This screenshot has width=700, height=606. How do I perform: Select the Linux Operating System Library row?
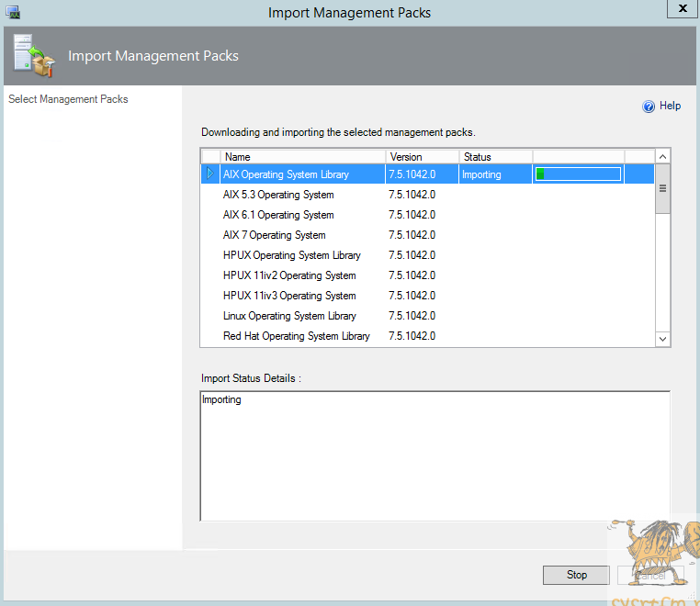click(289, 316)
